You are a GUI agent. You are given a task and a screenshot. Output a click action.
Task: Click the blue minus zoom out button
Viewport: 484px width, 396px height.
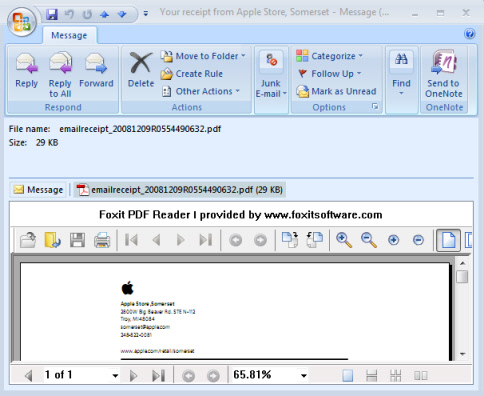click(x=418, y=240)
